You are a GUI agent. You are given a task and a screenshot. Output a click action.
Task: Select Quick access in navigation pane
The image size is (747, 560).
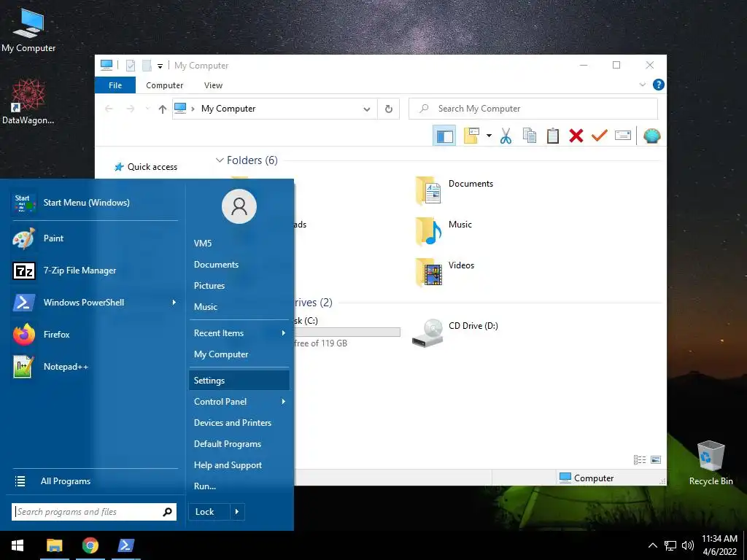[x=146, y=167]
